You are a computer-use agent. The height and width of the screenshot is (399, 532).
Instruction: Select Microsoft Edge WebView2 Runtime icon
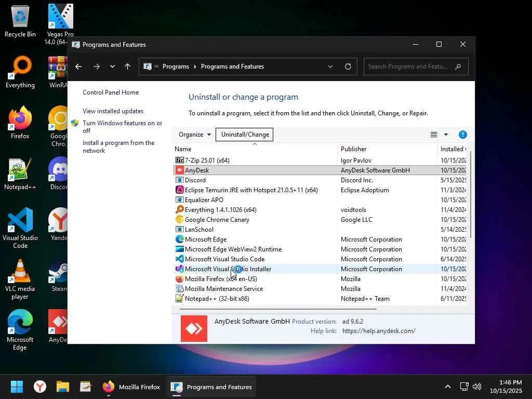pyautogui.click(x=179, y=249)
